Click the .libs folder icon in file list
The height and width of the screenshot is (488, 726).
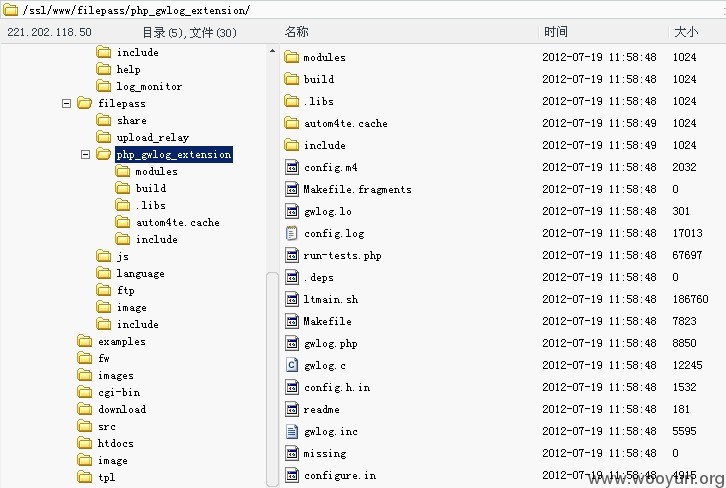click(x=291, y=101)
